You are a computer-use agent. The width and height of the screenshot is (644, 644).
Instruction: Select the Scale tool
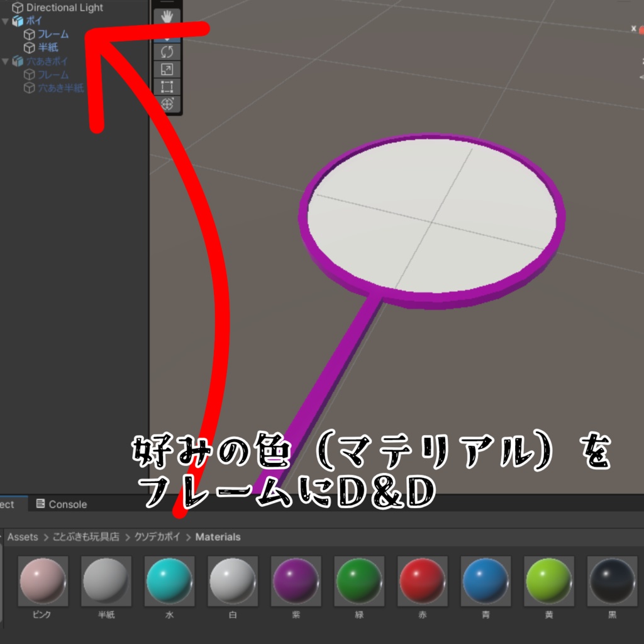coord(167,70)
